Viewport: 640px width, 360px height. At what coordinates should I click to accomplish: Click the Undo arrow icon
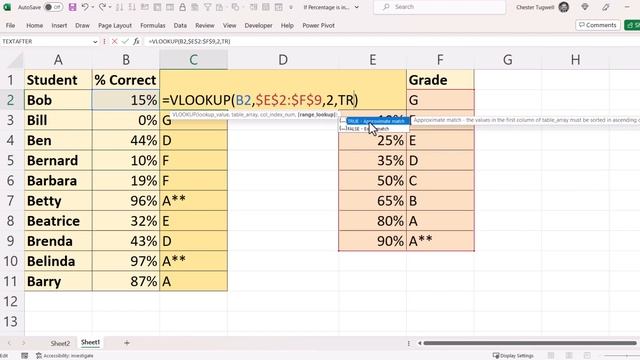84,7
